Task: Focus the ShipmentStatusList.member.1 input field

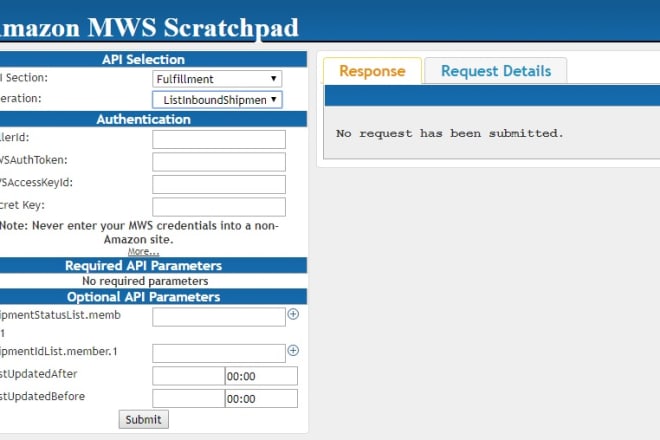Action: pyautogui.click(x=219, y=317)
